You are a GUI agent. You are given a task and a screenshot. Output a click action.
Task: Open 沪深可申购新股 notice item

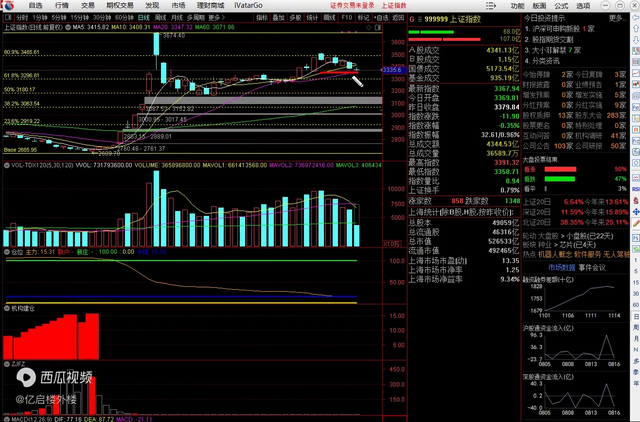pyautogui.click(x=562, y=29)
